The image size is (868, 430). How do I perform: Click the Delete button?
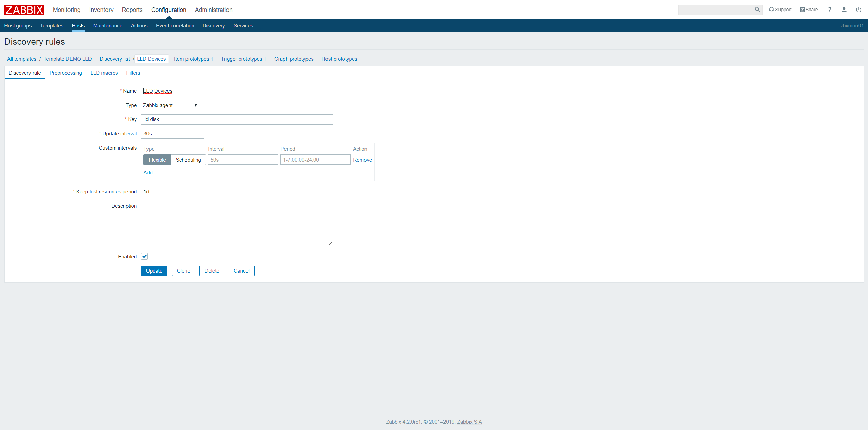[212, 271]
